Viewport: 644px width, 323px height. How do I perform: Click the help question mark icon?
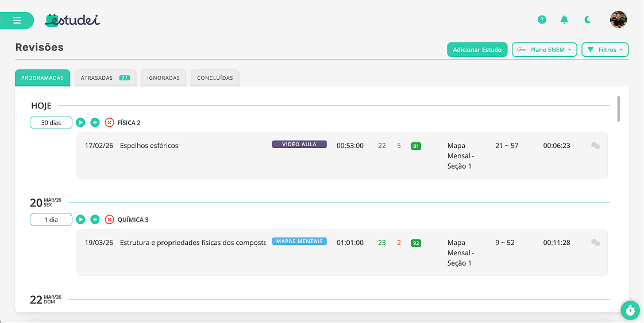click(x=542, y=20)
